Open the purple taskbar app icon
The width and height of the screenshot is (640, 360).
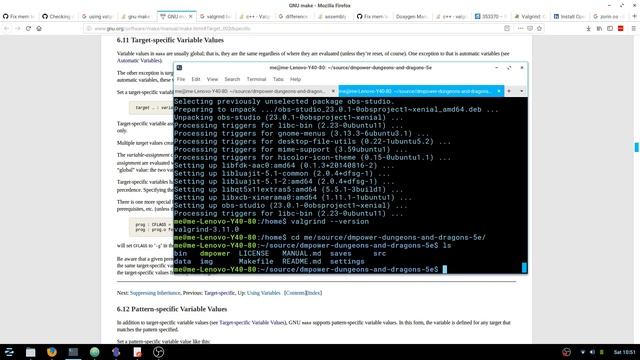point(116,352)
